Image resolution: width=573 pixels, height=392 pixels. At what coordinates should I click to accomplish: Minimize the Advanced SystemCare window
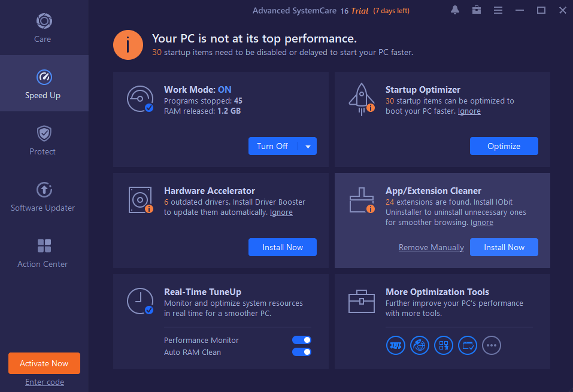[520, 10]
